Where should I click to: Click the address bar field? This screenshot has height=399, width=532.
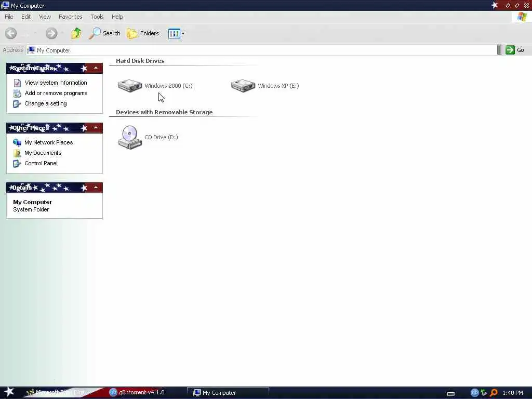261,50
